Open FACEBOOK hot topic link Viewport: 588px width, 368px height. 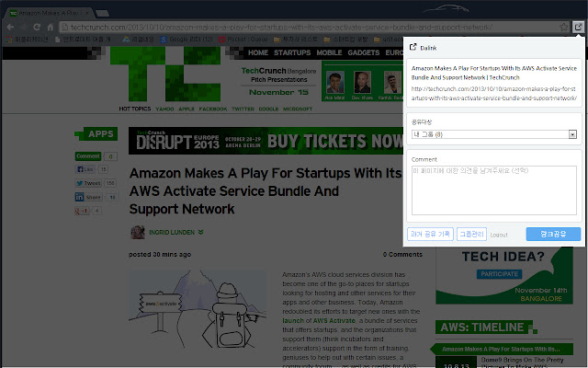click(x=213, y=109)
